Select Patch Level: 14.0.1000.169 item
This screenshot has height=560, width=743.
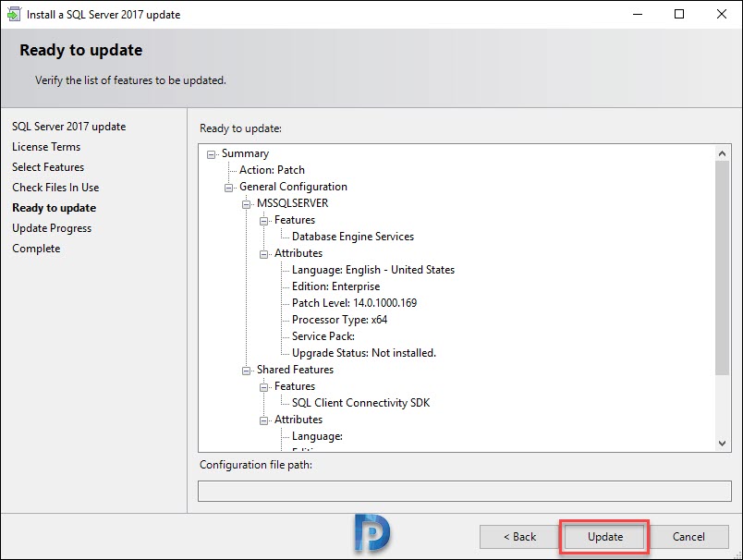[x=355, y=303]
